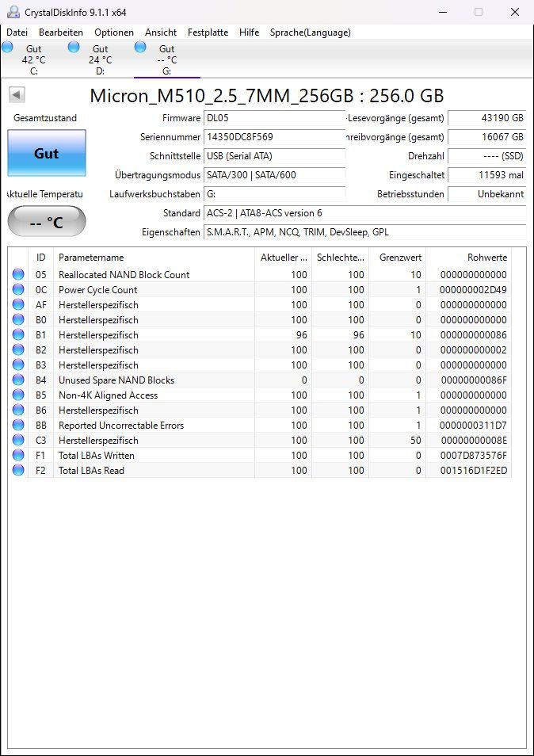Open the Bearbeiten menu
Viewport: 534px width, 756px height.
61,32
